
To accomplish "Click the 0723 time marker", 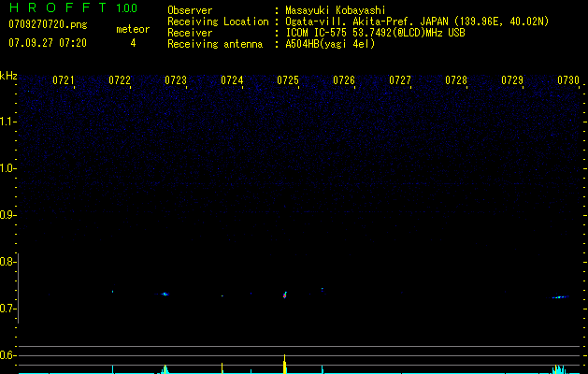I will coord(176,80).
